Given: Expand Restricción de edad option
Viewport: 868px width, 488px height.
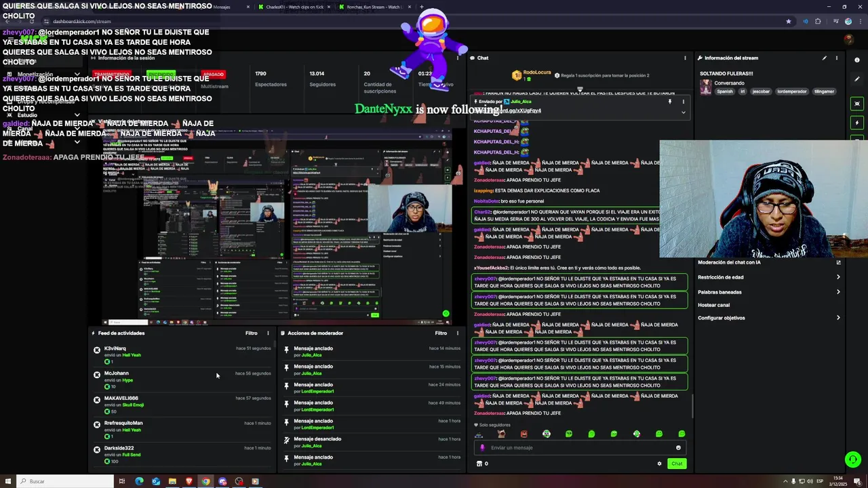Looking at the screenshot, I should pyautogui.click(x=769, y=277).
